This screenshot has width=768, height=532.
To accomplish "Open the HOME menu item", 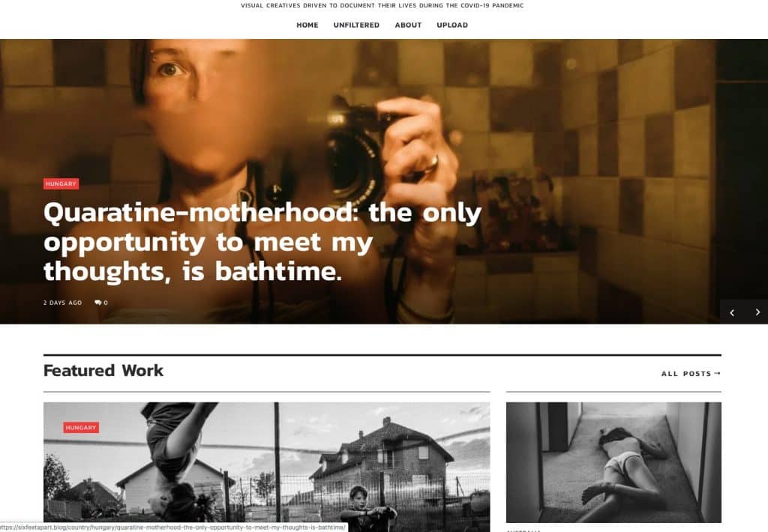I will pyautogui.click(x=307, y=25).
